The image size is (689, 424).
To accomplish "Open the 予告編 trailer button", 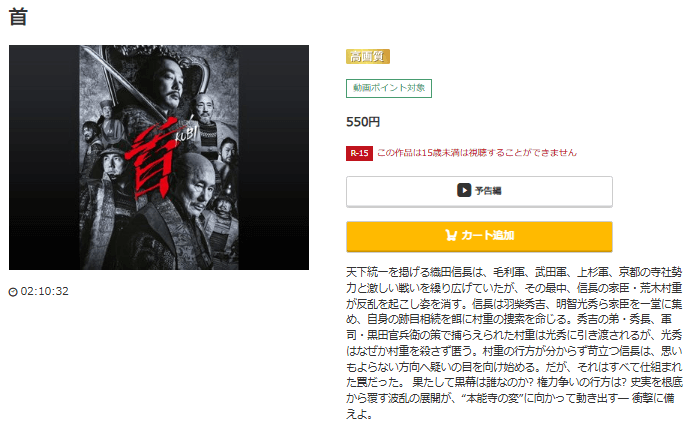I will click(479, 191).
